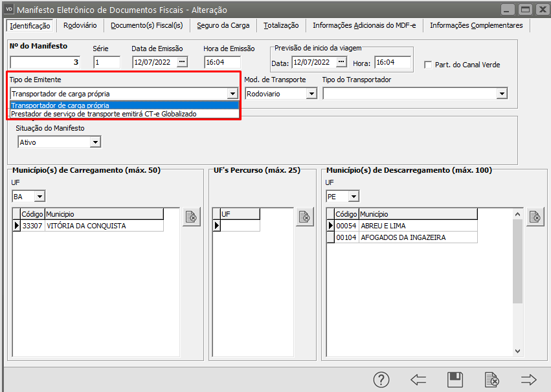This screenshot has width=551, height=392.
Task: Go back with the left arrow icon
Action: pyautogui.click(x=418, y=380)
